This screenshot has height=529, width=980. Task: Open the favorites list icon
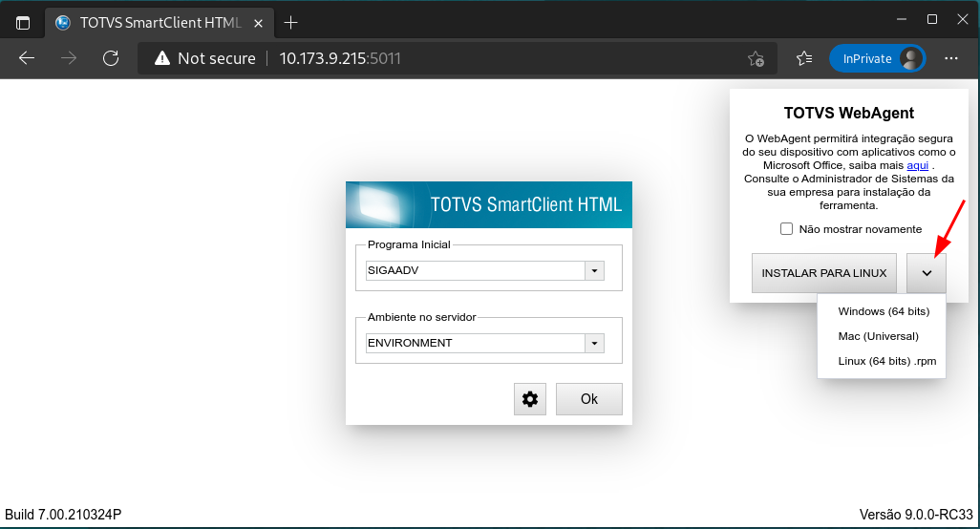(x=804, y=58)
